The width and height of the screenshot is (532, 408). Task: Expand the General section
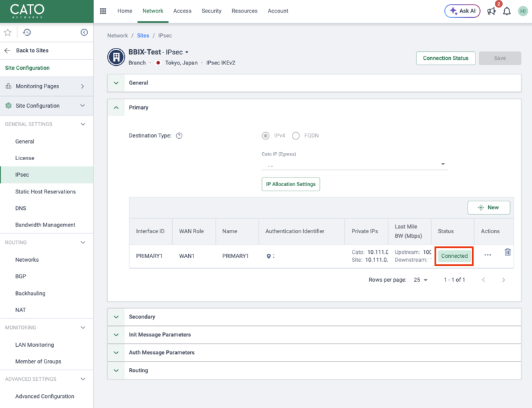[116, 83]
